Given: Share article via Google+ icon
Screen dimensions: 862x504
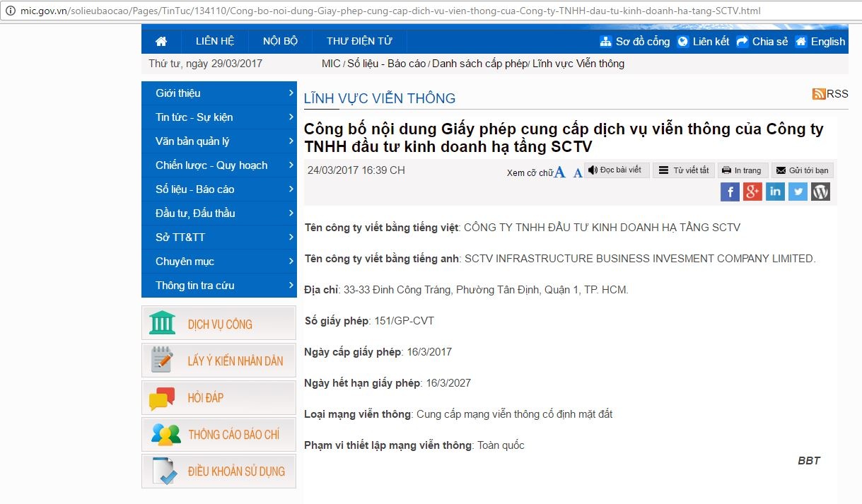Looking at the screenshot, I should point(752,192).
